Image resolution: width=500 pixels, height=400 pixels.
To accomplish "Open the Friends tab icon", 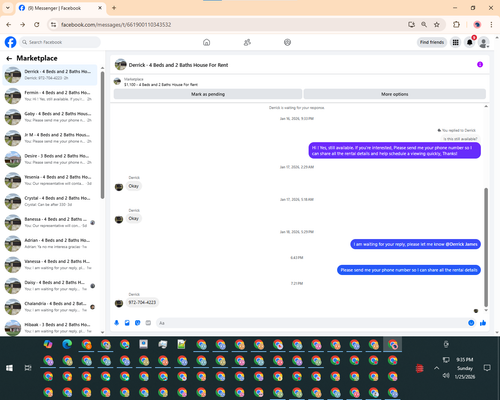I will 247,42.
